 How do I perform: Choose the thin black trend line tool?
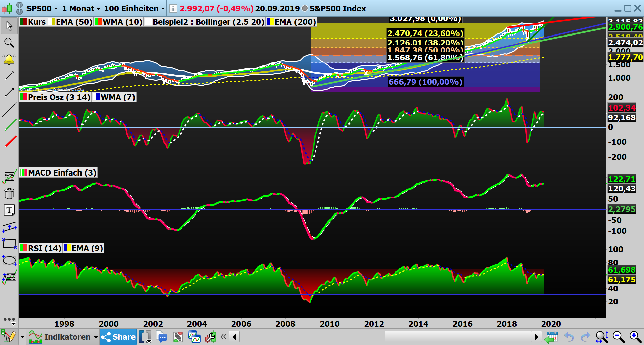point(9,110)
